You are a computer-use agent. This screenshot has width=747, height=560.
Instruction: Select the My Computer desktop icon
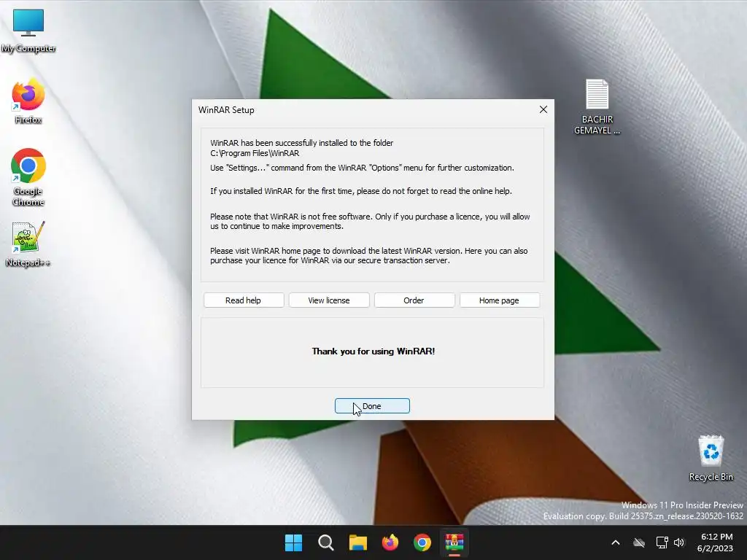(28, 31)
